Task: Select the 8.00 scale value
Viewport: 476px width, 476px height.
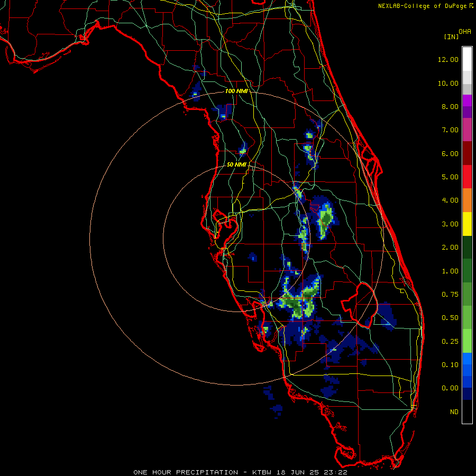Action: 450,106
